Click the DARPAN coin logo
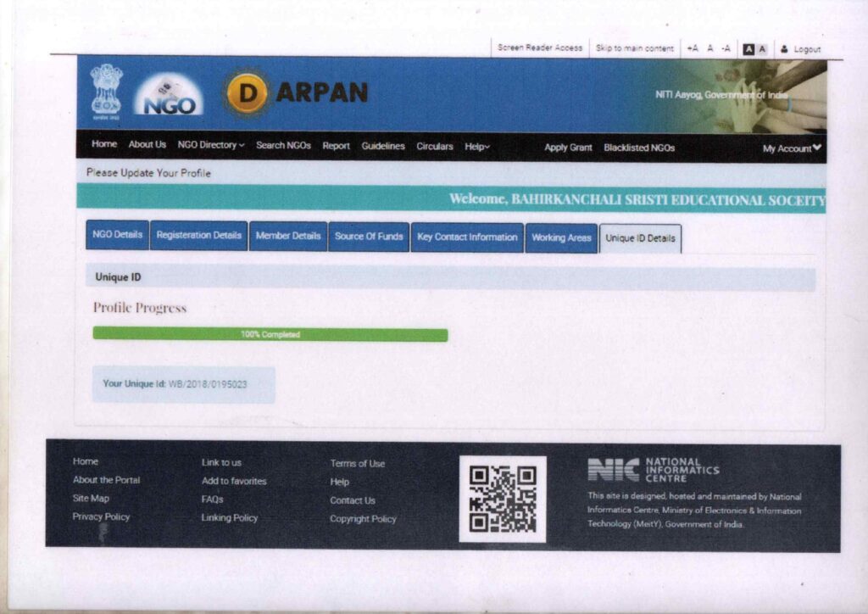 click(x=248, y=93)
